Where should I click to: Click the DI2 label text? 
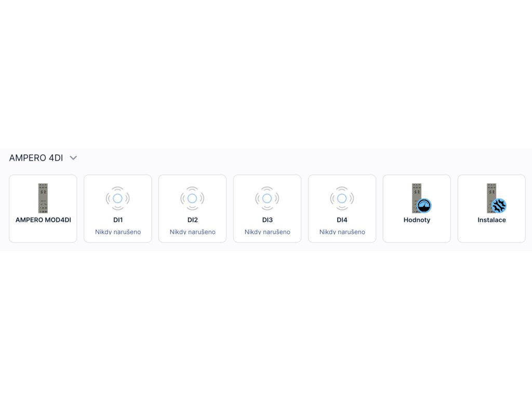(192, 220)
